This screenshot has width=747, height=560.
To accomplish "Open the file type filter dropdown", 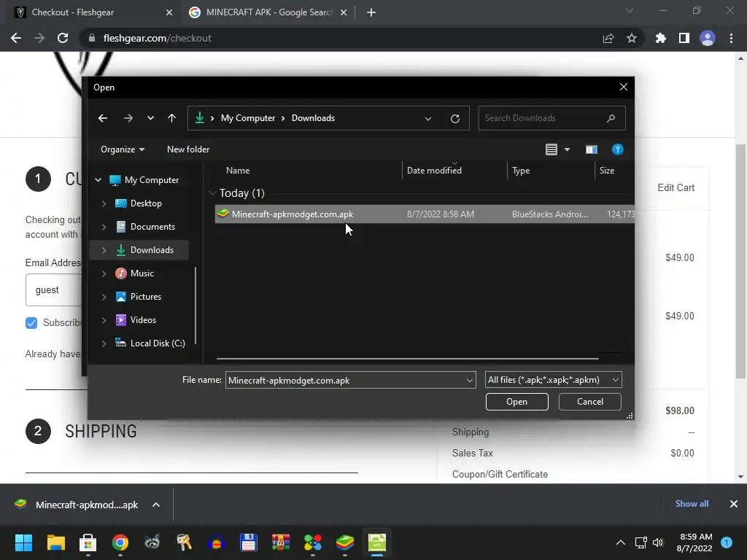I will [553, 380].
